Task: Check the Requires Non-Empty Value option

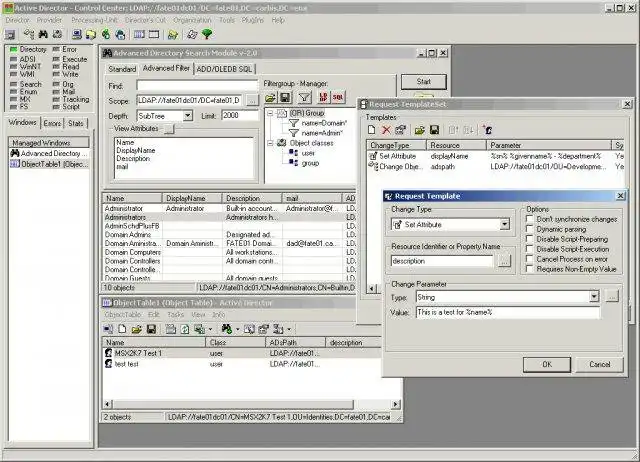Action: click(x=529, y=269)
